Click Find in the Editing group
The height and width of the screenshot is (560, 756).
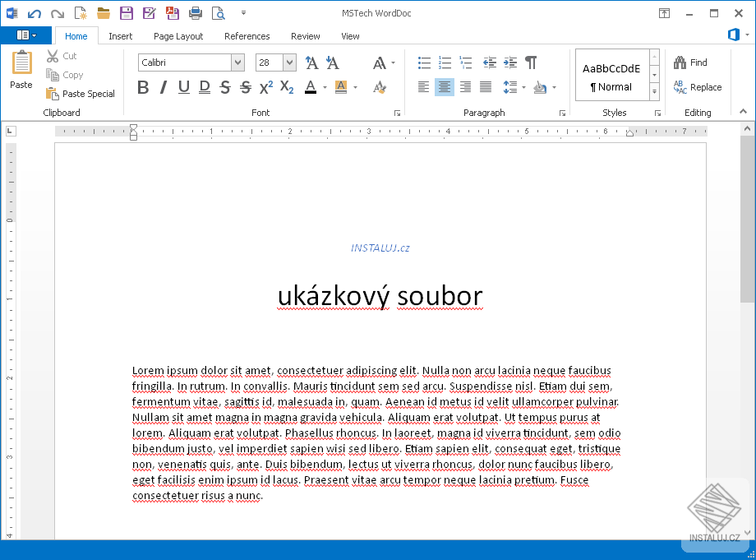[x=690, y=62]
